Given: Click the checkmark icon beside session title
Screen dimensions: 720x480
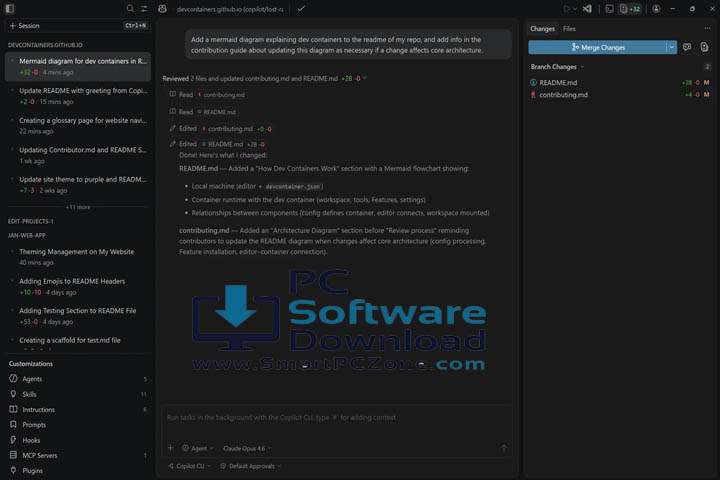Looking at the screenshot, I should click(301, 9).
